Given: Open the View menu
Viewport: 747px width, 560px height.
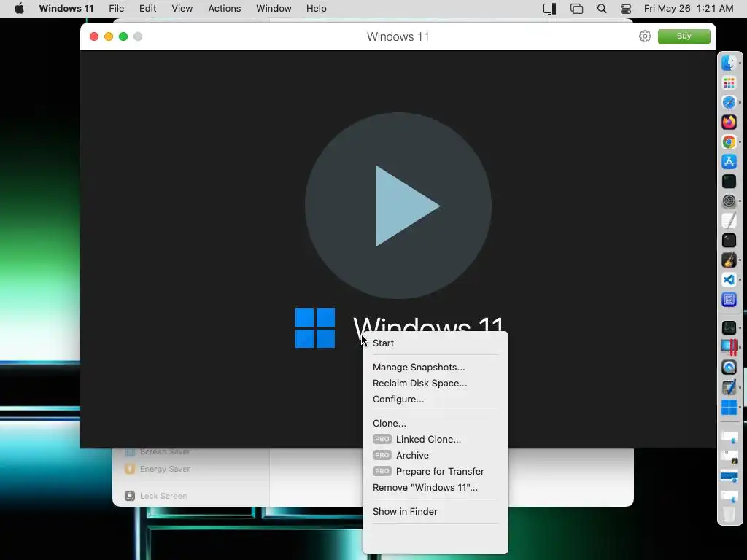Looking at the screenshot, I should point(182,9).
